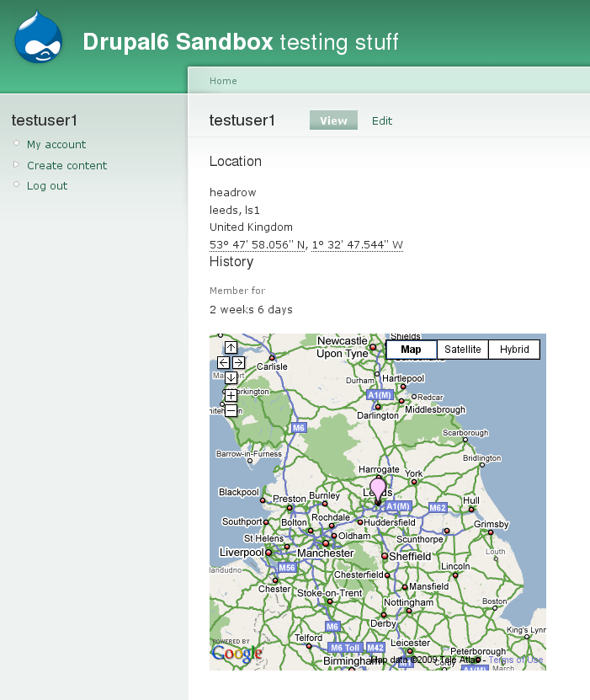Pan the map left with arrow
Screen dimensions: 590x700
(x=223, y=362)
